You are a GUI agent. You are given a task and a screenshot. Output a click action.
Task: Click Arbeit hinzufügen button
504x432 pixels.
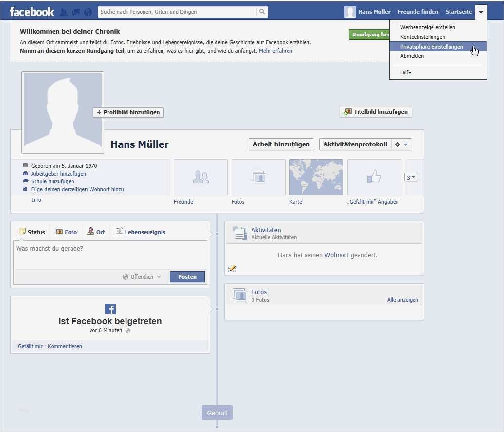coord(281,144)
